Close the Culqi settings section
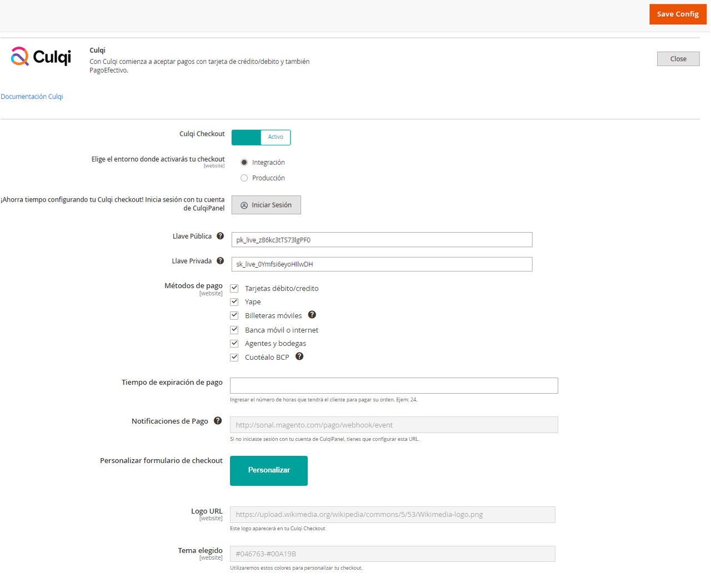The height and width of the screenshot is (588, 711). [678, 59]
